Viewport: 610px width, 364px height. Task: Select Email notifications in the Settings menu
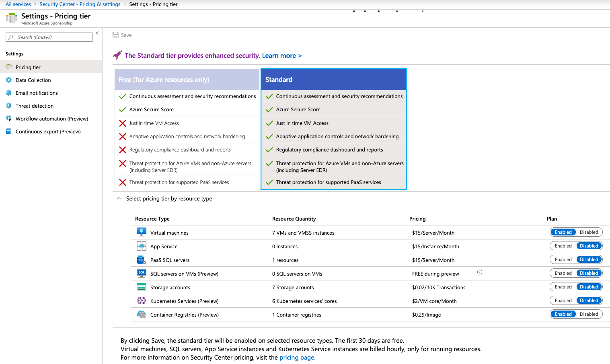36,93
